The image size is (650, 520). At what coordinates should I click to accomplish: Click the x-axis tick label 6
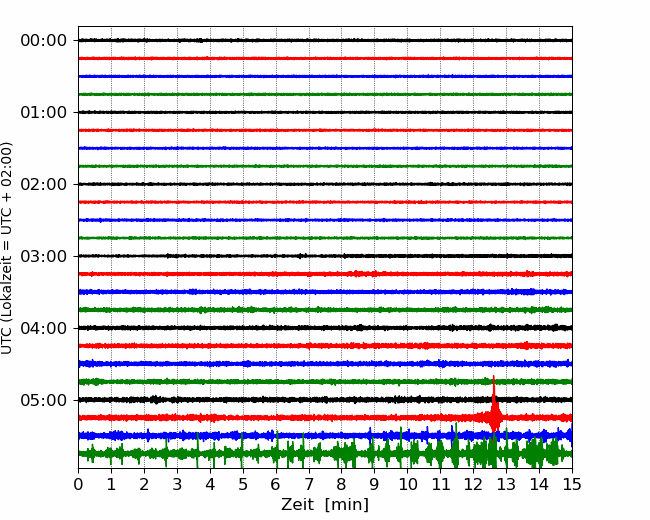coord(276,484)
